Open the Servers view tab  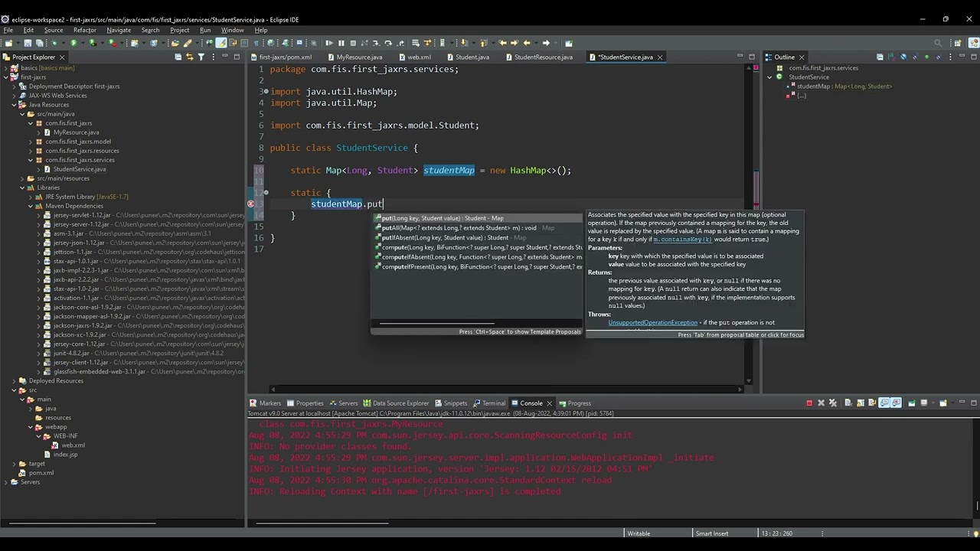click(x=343, y=403)
